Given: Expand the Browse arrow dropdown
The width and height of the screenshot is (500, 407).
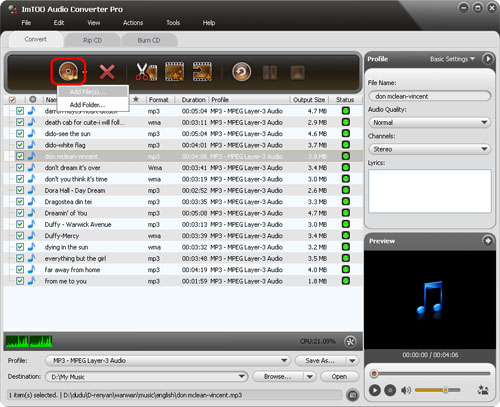Looking at the screenshot, I should [x=309, y=377].
